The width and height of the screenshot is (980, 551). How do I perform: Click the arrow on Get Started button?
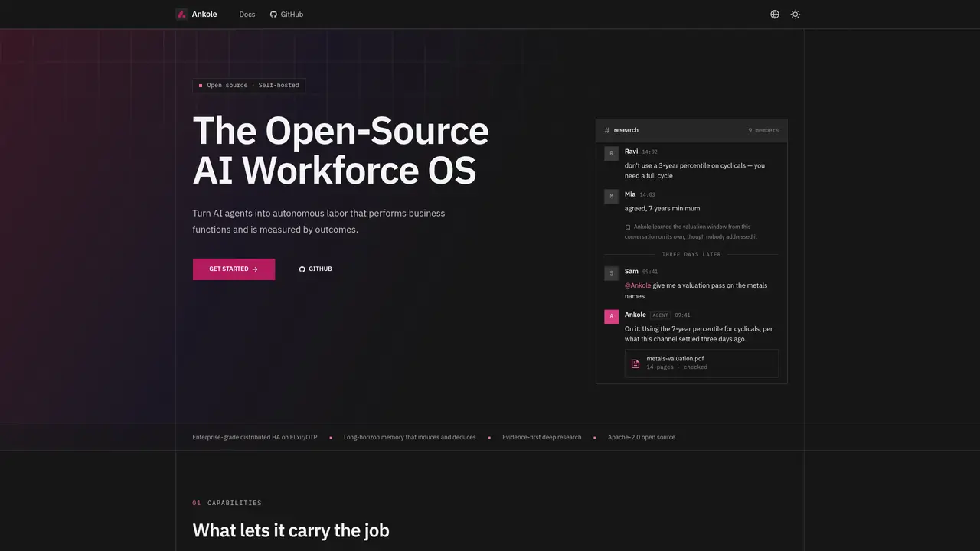[x=255, y=269]
